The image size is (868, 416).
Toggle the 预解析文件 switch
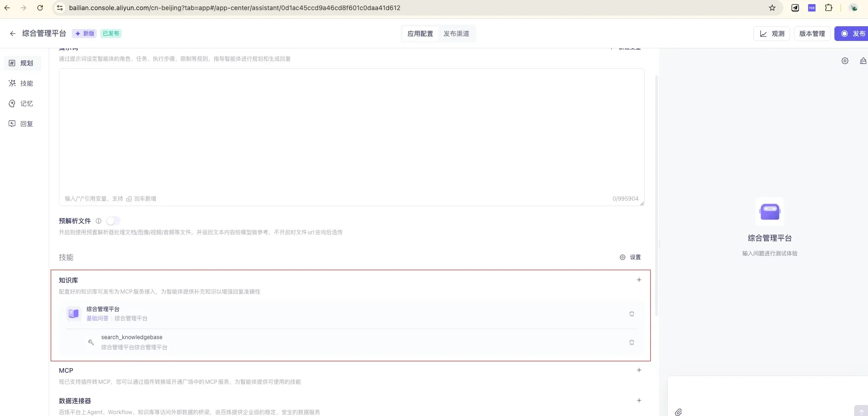pyautogui.click(x=113, y=221)
